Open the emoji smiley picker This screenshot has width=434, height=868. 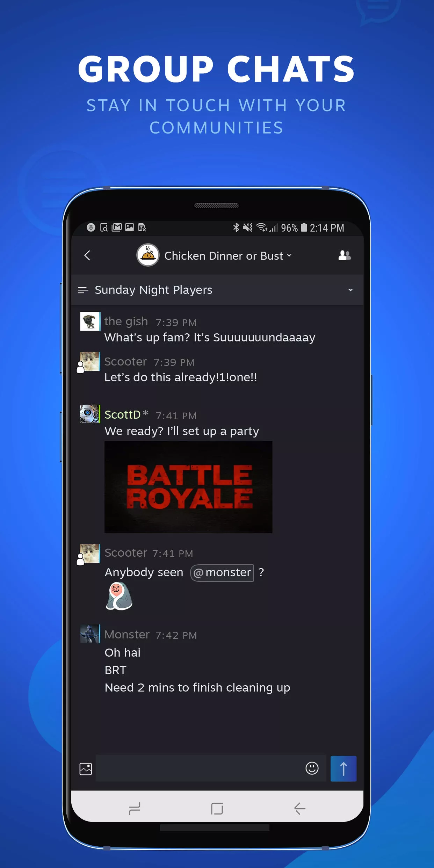tap(312, 768)
